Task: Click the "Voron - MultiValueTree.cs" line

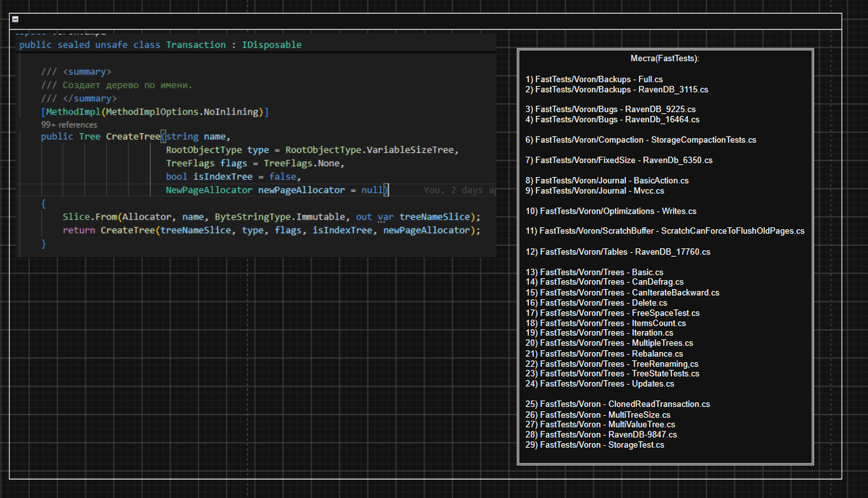Action: [x=600, y=424]
